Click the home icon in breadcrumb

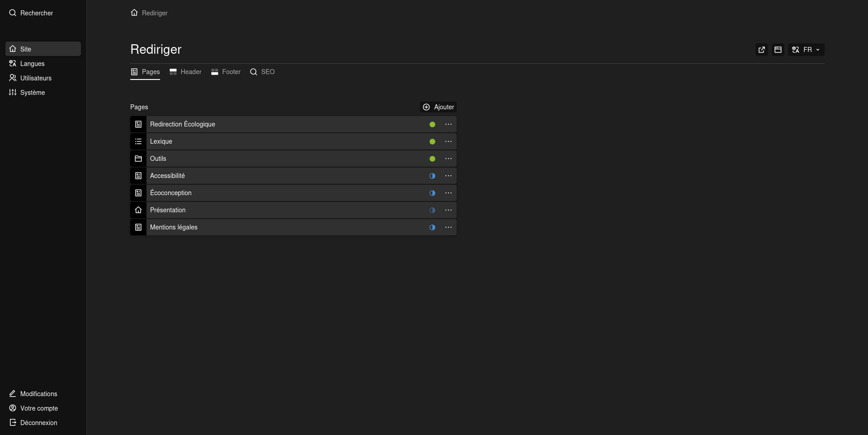click(x=134, y=13)
